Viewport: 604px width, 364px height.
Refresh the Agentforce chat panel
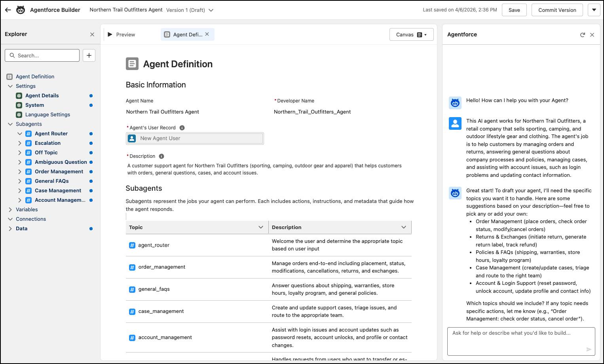tap(582, 35)
